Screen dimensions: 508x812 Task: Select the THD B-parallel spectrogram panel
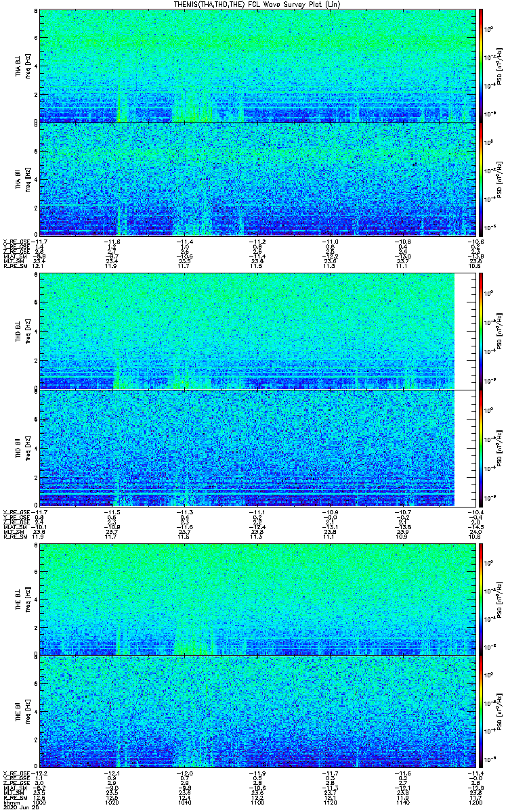tap(257, 447)
